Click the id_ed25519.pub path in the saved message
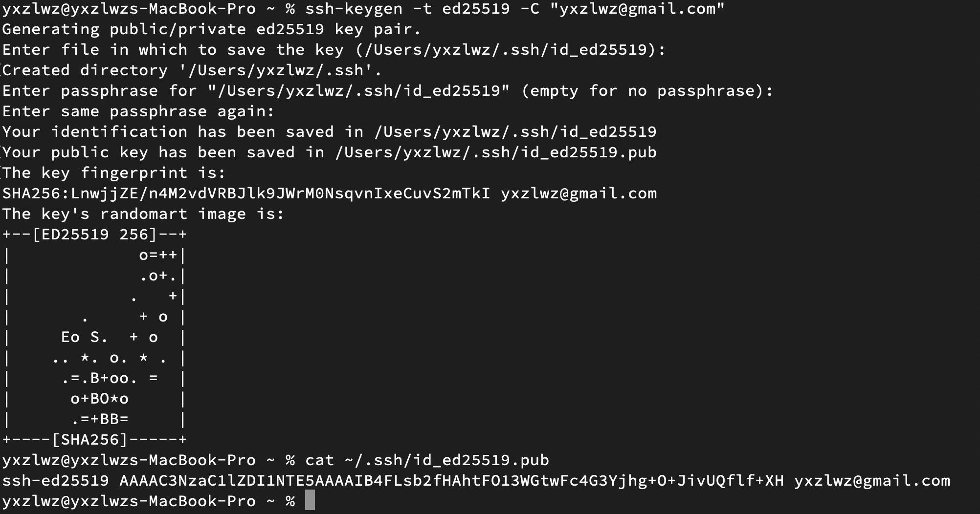 495,152
